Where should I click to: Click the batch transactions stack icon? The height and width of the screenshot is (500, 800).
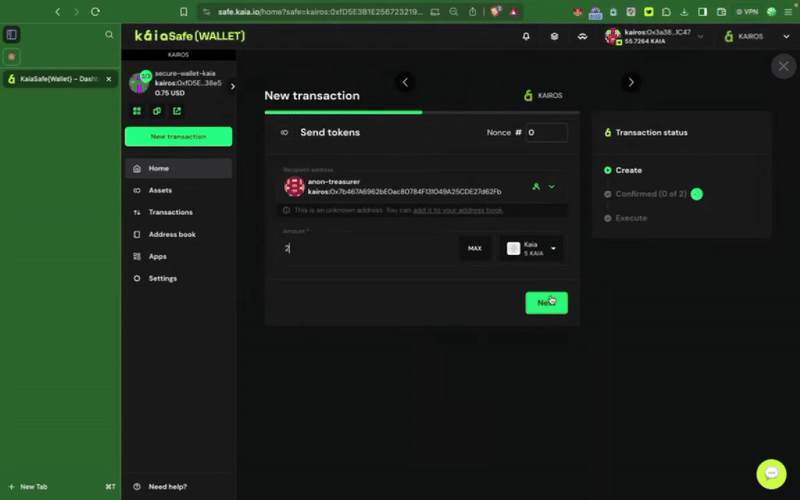tap(554, 36)
